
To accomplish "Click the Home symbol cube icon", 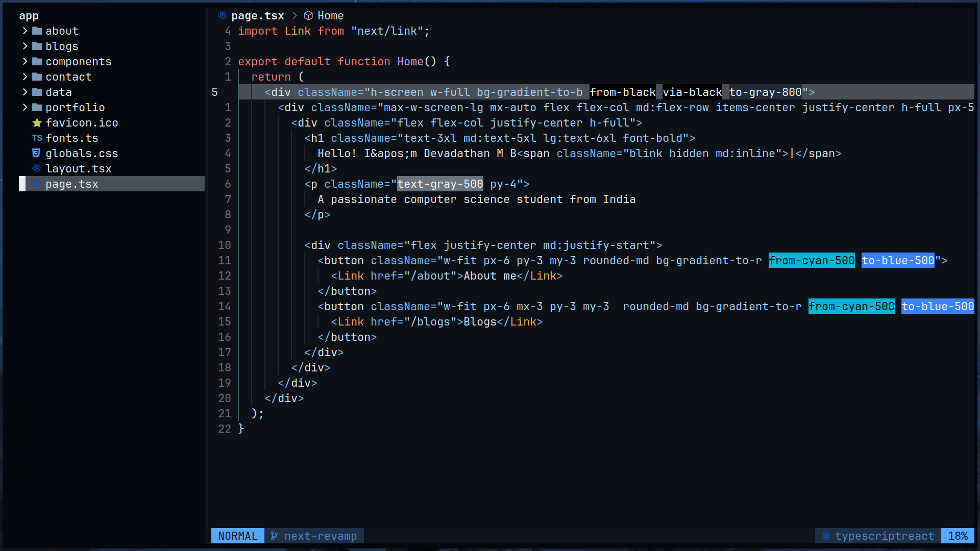I will pos(308,16).
